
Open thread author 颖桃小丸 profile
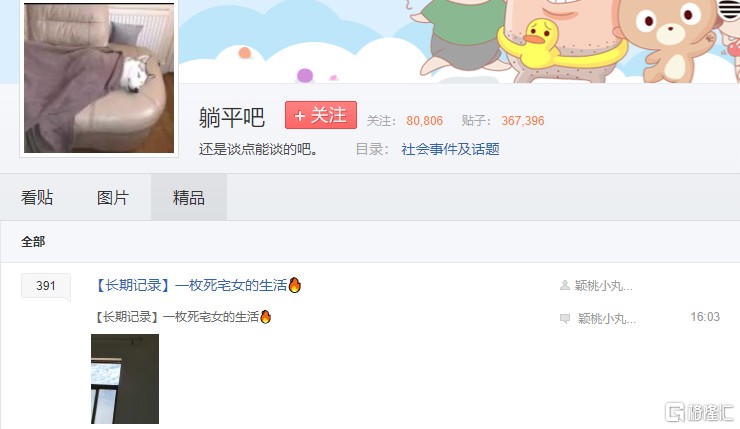[604, 286]
